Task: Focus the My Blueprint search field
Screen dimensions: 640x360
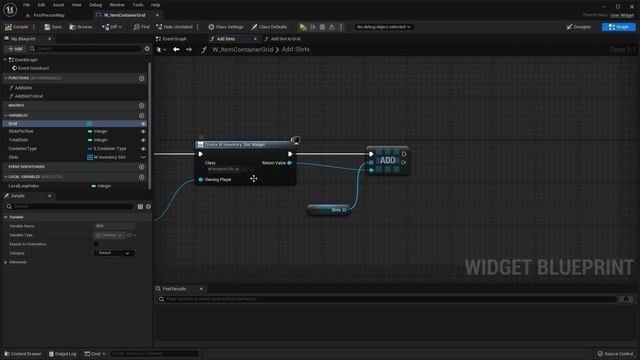Action: pyautogui.click(x=86, y=49)
